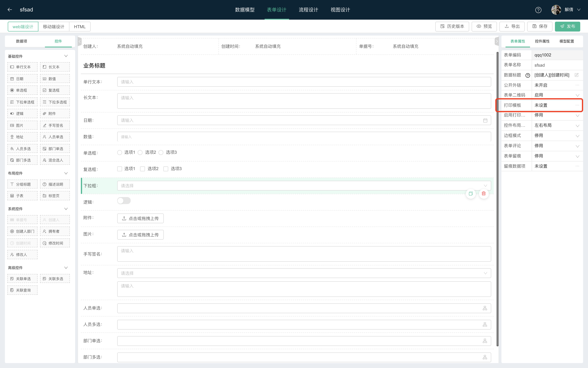This screenshot has width=588, height=368.
Task: Click 附件 点击或拖拽上传 button
Action: [x=140, y=218]
